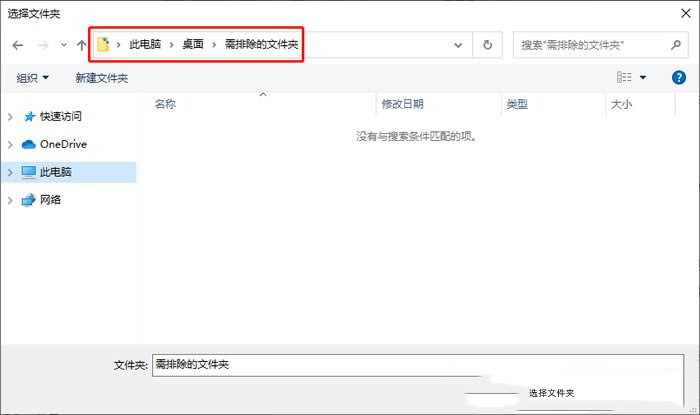Go back using the back arrow
The image size is (700, 415).
point(17,45)
